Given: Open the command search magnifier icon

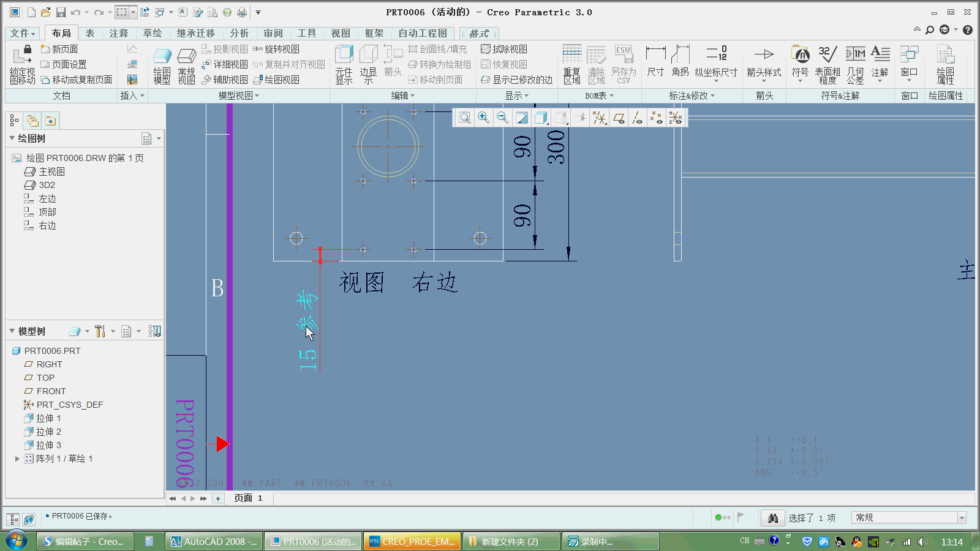Looking at the screenshot, I should tap(930, 30).
